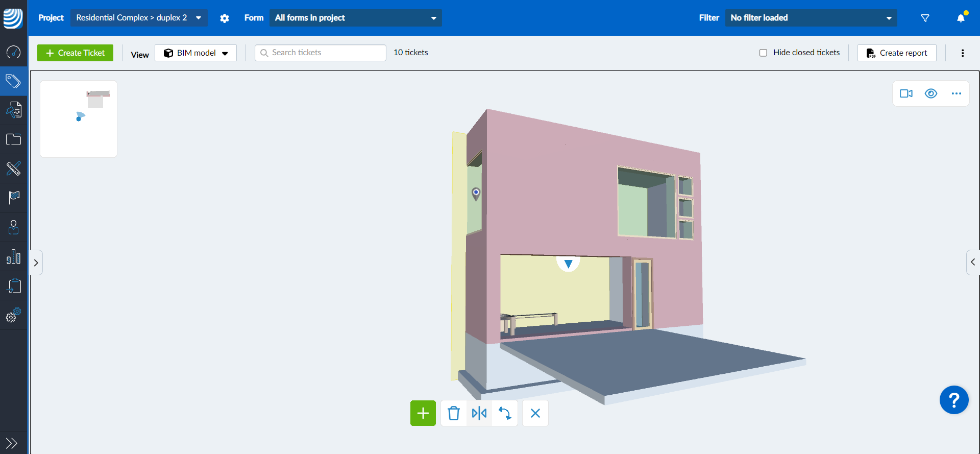Image resolution: width=980 pixels, height=454 pixels.
Task: Open the tickets tag sidebar item
Action: pos(13,81)
